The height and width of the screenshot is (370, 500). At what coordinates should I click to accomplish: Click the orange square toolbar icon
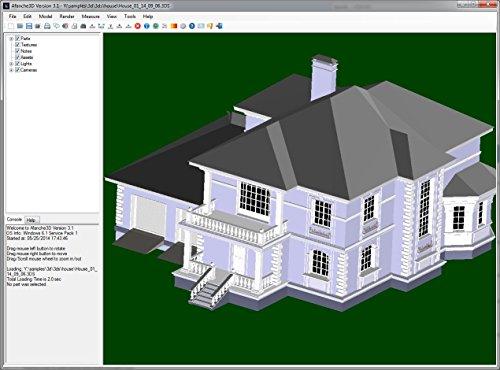174,26
